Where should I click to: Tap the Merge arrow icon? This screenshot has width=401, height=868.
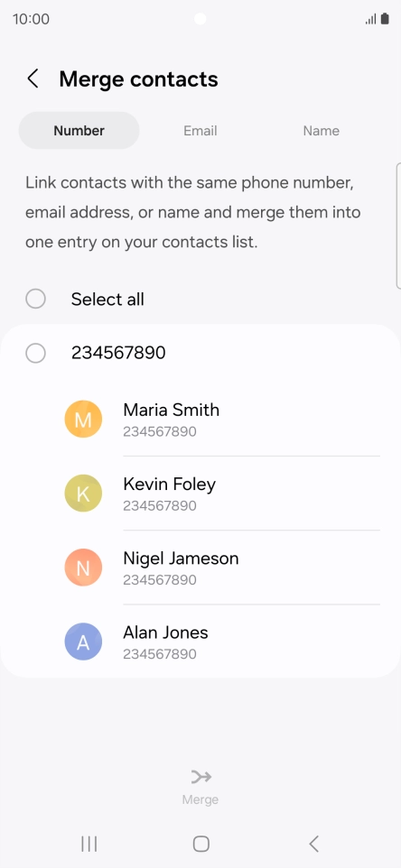pyautogui.click(x=200, y=777)
